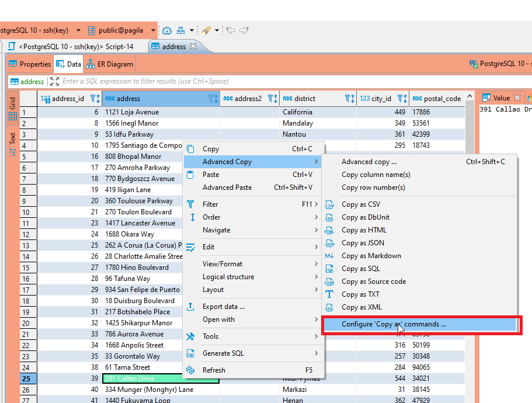
Task: Choose Copy row number(s)
Action: (x=419, y=187)
